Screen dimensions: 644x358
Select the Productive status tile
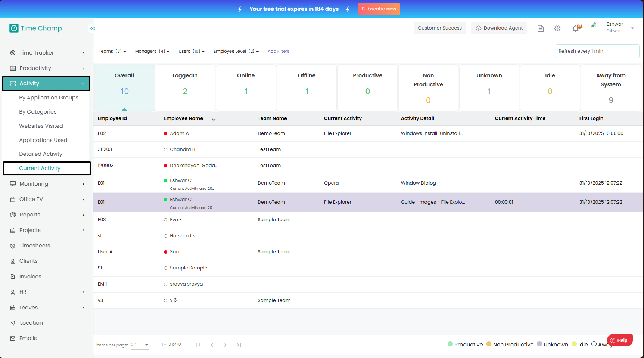[367, 88]
